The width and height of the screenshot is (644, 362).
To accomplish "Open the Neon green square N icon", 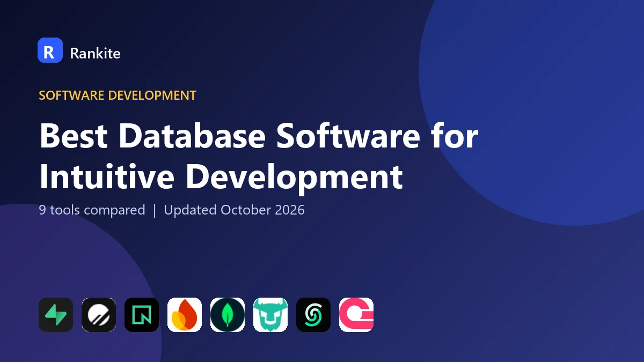I will click(x=142, y=315).
